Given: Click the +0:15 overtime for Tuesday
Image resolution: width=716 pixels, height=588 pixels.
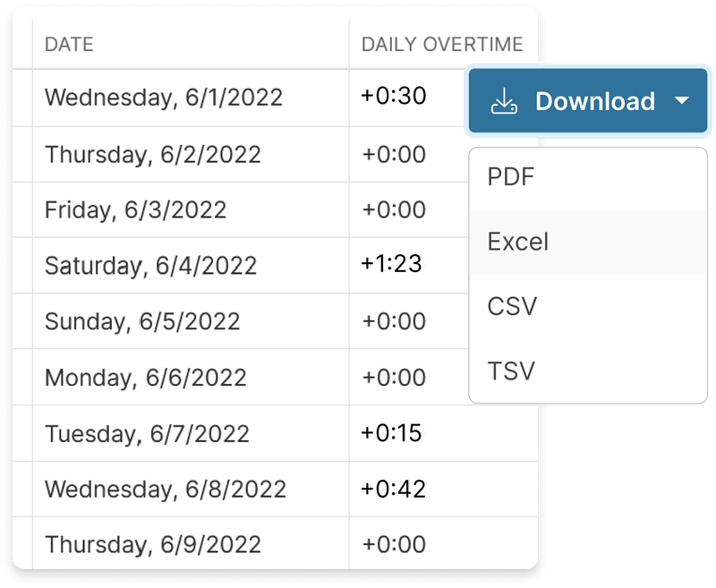Looking at the screenshot, I should 392,431.
